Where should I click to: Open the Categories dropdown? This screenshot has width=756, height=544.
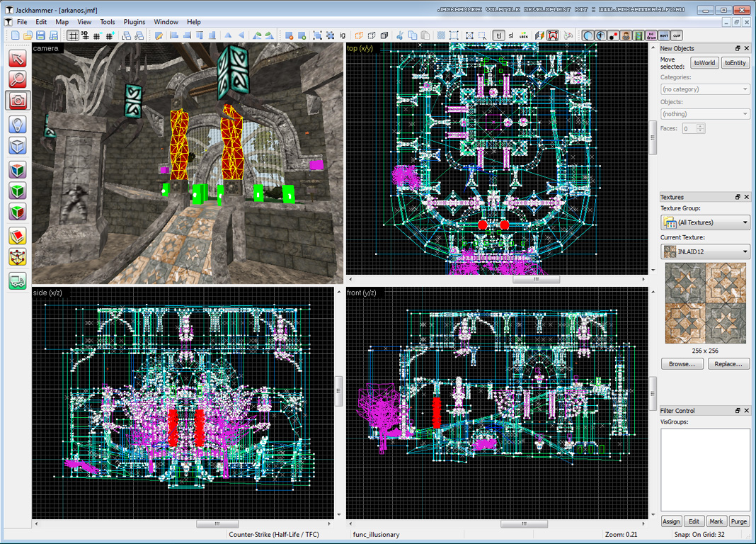pos(705,89)
